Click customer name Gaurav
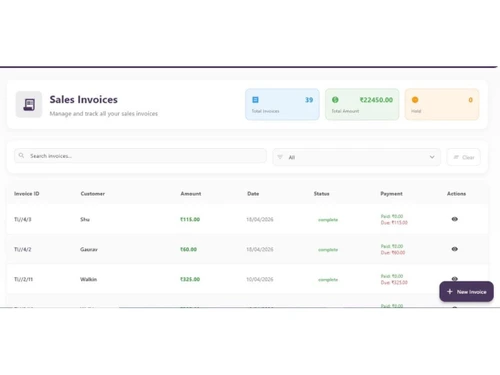The height and width of the screenshot is (375, 500). [89, 249]
